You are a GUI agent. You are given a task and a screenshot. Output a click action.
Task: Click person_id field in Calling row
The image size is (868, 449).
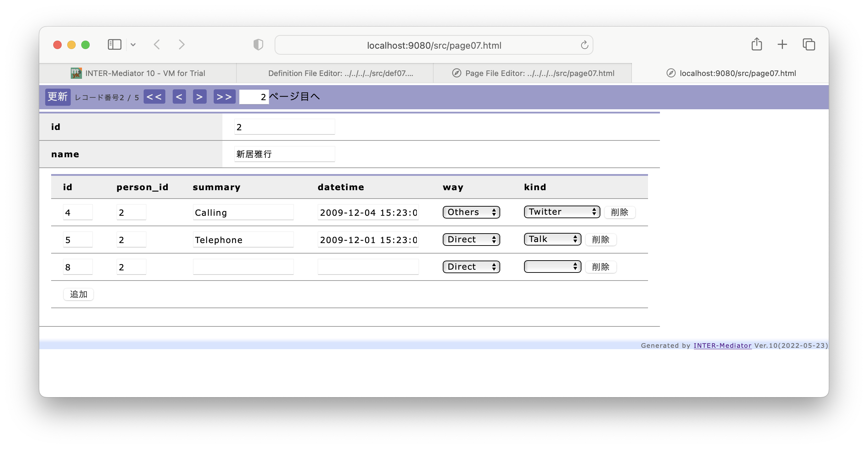tap(131, 212)
